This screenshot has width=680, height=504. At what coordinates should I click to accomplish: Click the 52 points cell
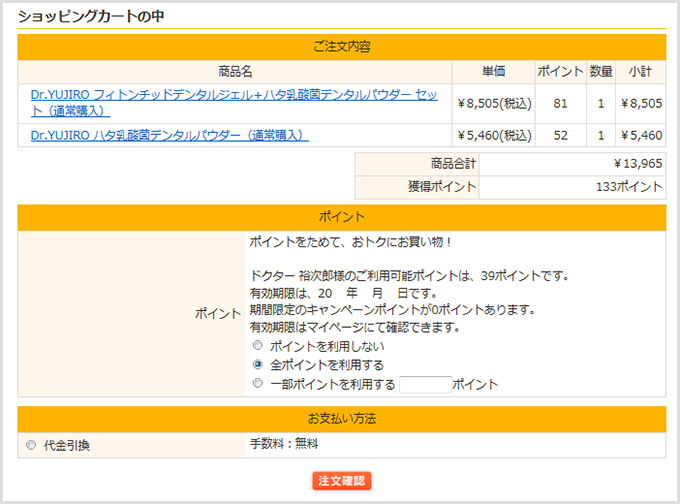point(560,135)
